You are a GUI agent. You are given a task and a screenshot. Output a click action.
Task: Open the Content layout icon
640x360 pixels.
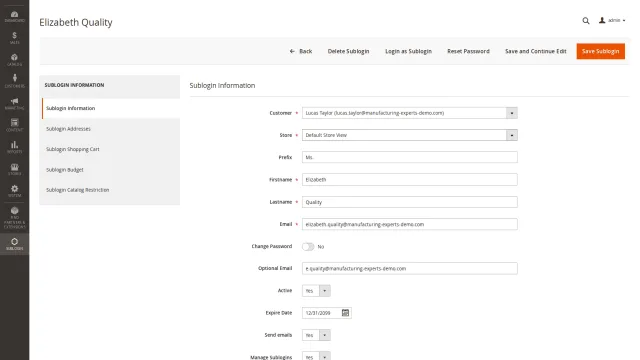coord(14,125)
